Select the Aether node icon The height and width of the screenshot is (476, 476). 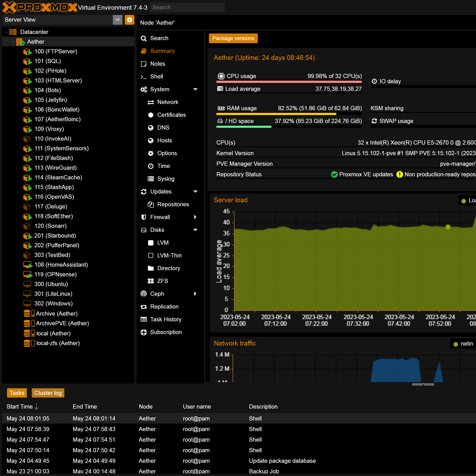click(x=20, y=42)
